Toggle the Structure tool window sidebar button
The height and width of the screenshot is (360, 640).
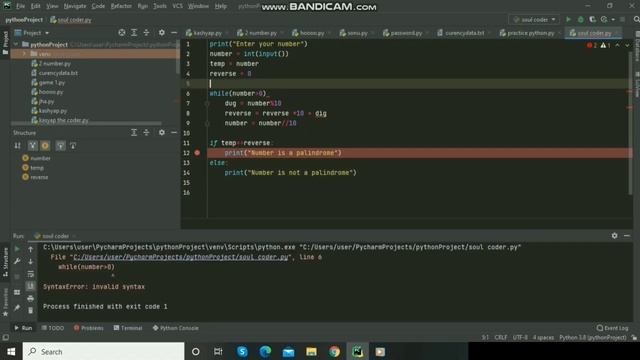[5, 262]
